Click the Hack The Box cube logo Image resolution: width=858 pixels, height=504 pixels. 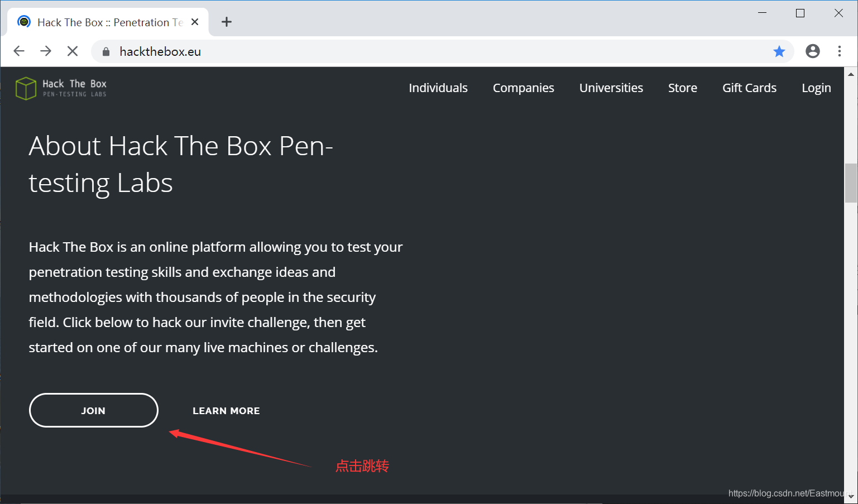tap(26, 88)
